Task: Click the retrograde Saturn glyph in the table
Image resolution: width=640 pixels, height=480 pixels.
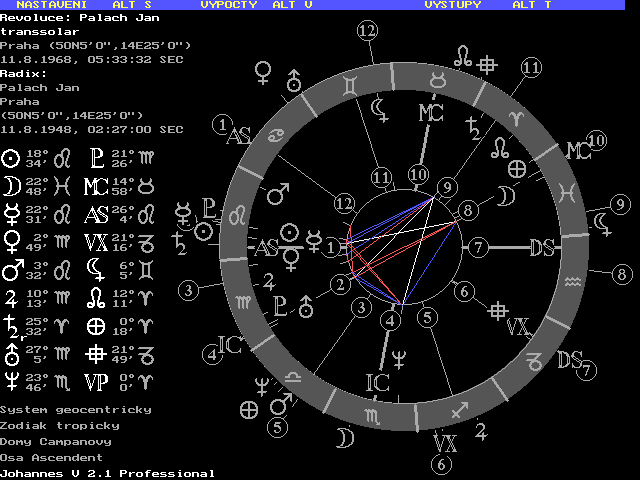Action: [x=10, y=326]
